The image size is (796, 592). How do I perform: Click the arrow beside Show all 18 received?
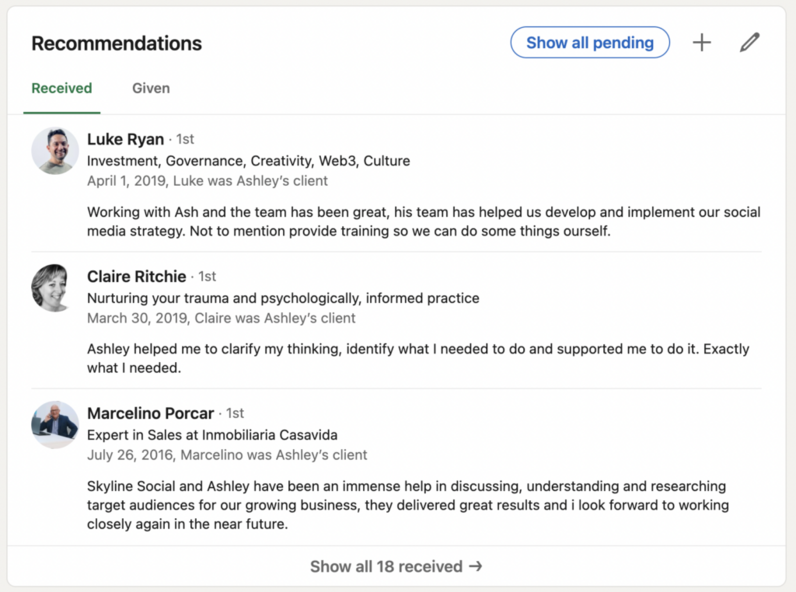tap(476, 566)
